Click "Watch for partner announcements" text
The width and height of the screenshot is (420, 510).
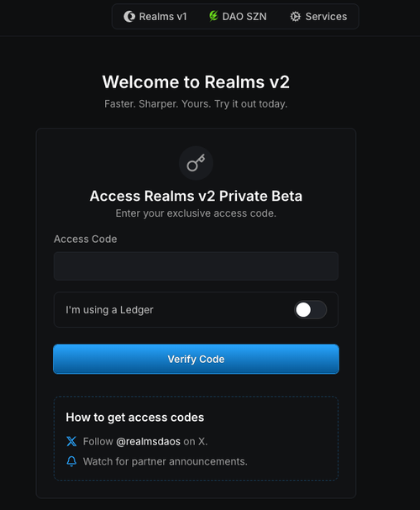point(165,461)
